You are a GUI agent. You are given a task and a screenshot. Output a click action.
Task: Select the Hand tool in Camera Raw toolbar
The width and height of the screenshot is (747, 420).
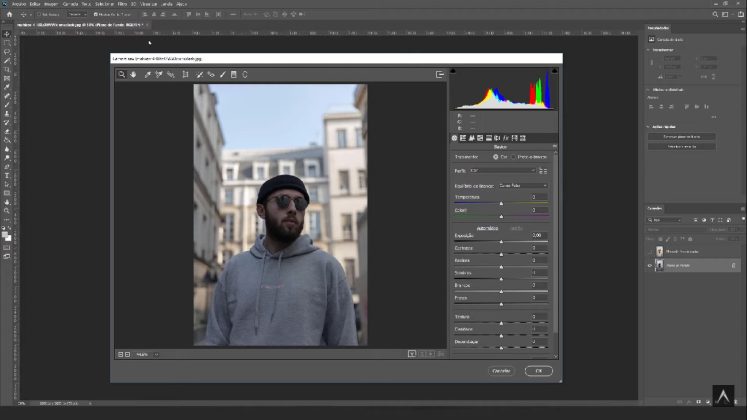(x=133, y=74)
